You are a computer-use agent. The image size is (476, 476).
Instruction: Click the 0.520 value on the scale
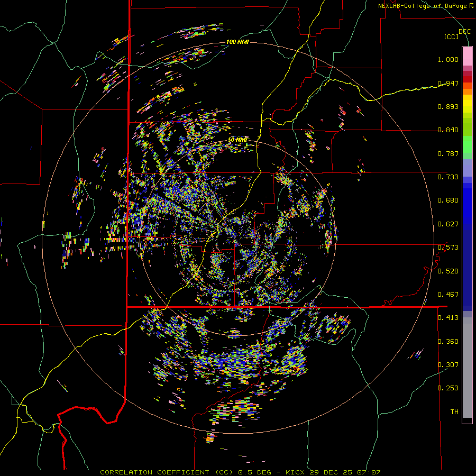(x=448, y=271)
